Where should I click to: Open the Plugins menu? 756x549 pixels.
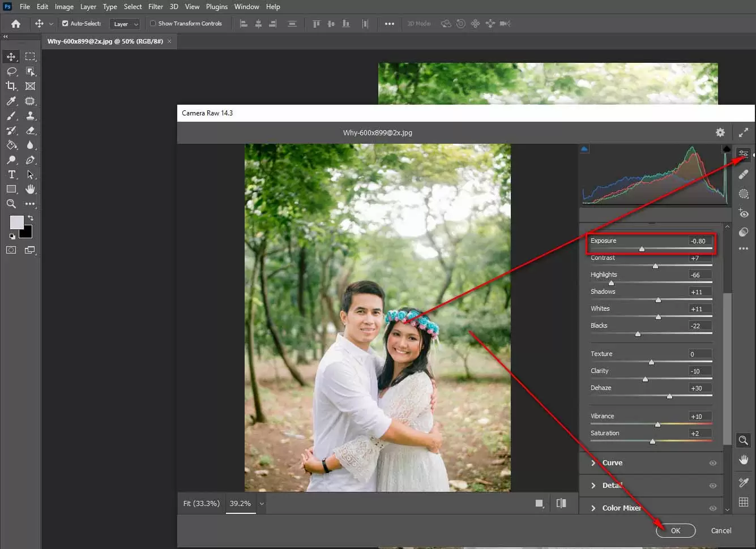[217, 7]
